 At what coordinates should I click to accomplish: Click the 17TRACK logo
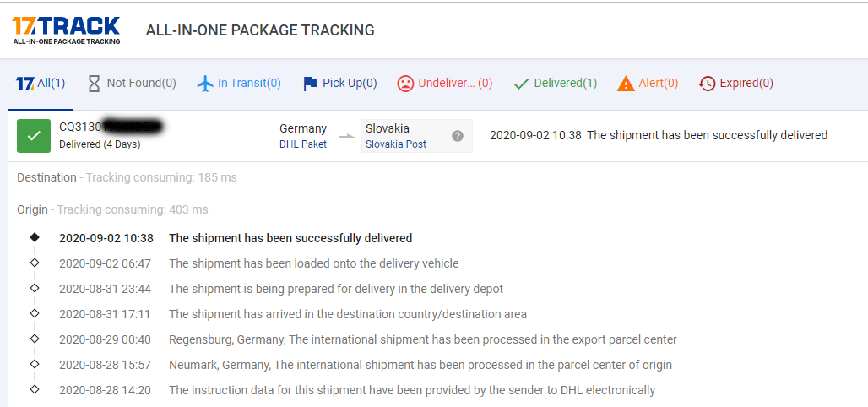point(66,30)
